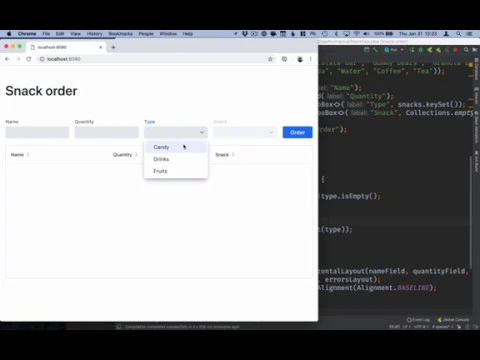This screenshot has height=360, width=480.
Task: Select Candy from the Type dropdown list
Action: pyautogui.click(x=176, y=147)
